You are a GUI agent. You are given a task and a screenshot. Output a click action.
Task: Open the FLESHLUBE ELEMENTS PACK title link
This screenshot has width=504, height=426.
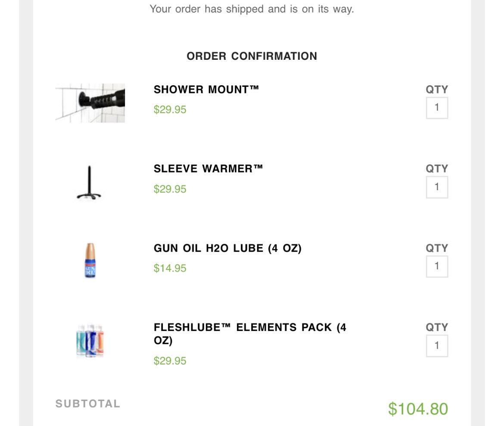point(250,333)
